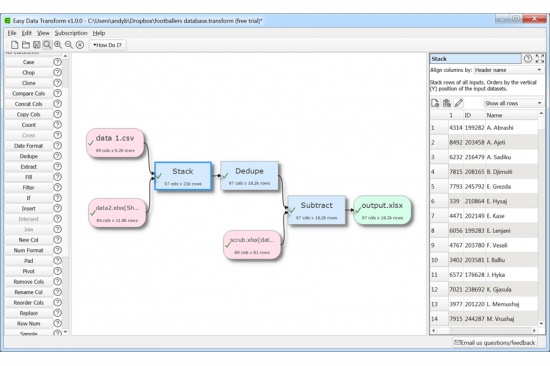Click row header 10 in data table
The width and height of the screenshot is (550, 366).
pyautogui.click(x=439, y=260)
